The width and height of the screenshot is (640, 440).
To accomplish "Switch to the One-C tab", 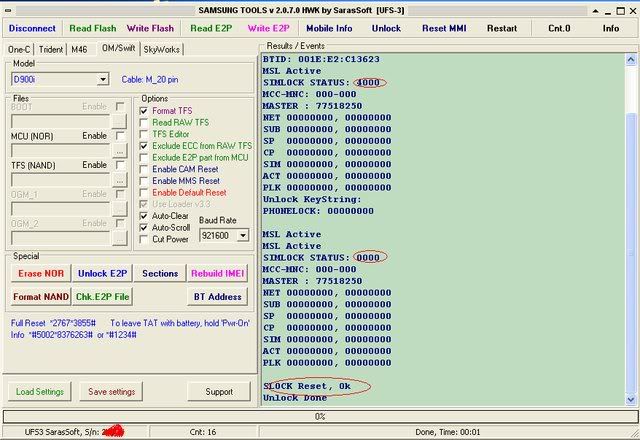I will tap(19, 49).
